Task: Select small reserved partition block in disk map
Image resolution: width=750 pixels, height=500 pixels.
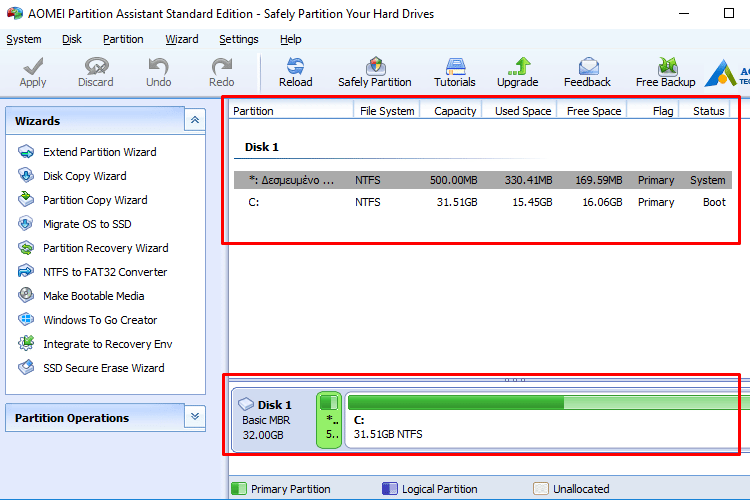Action: (x=329, y=420)
